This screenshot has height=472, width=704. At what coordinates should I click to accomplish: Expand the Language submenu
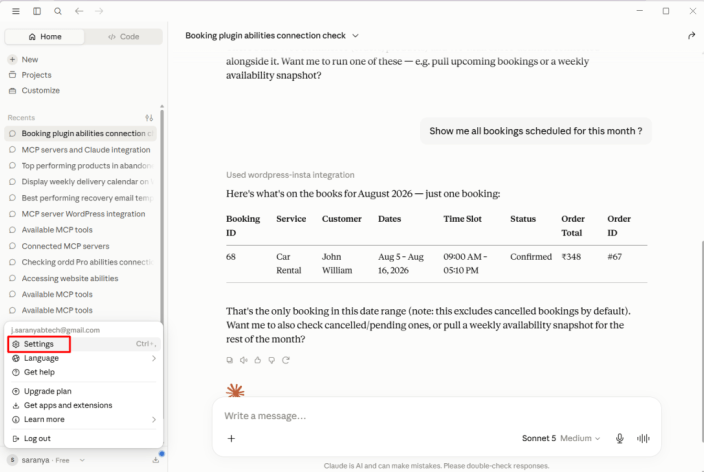(x=83, y=358)
